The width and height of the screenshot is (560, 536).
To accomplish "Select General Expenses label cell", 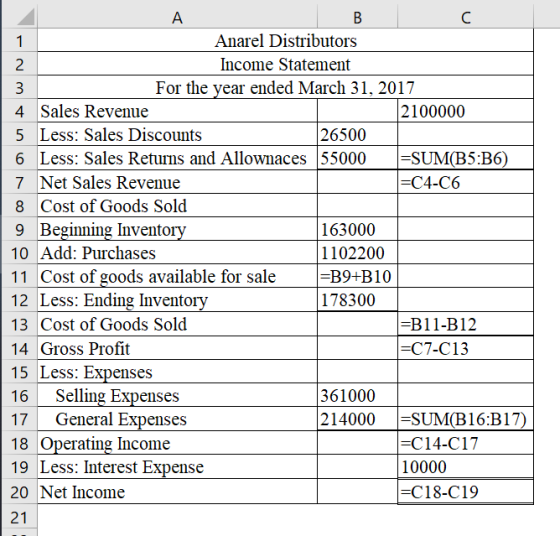I will click(178, 419).
